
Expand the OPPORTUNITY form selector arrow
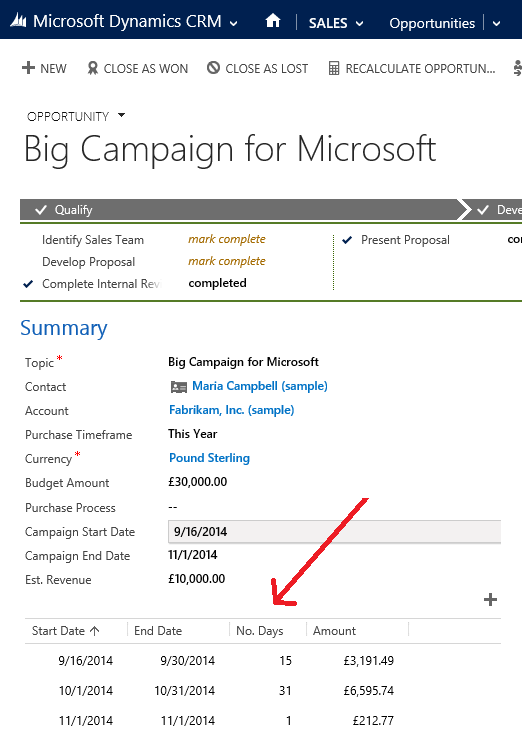122,115
